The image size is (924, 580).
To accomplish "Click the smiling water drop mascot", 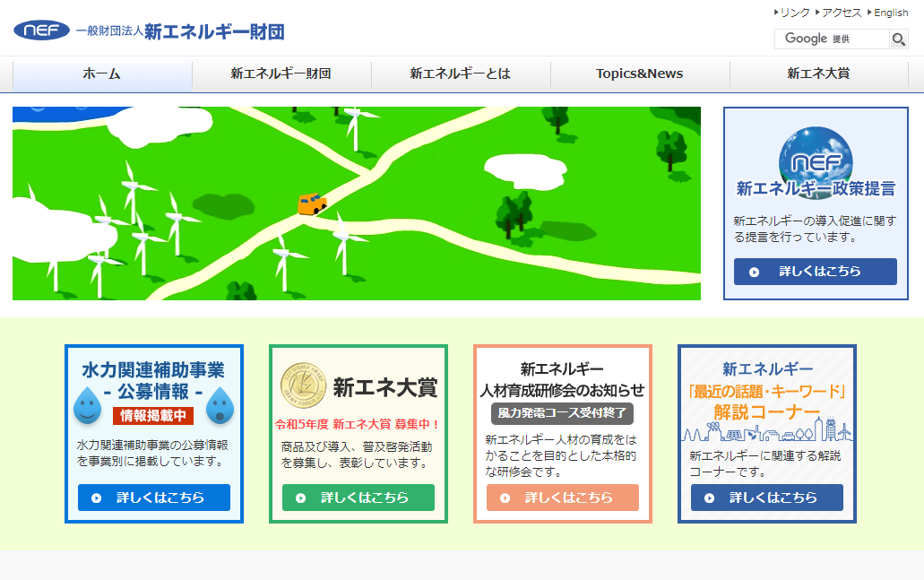I will (87, 407).
